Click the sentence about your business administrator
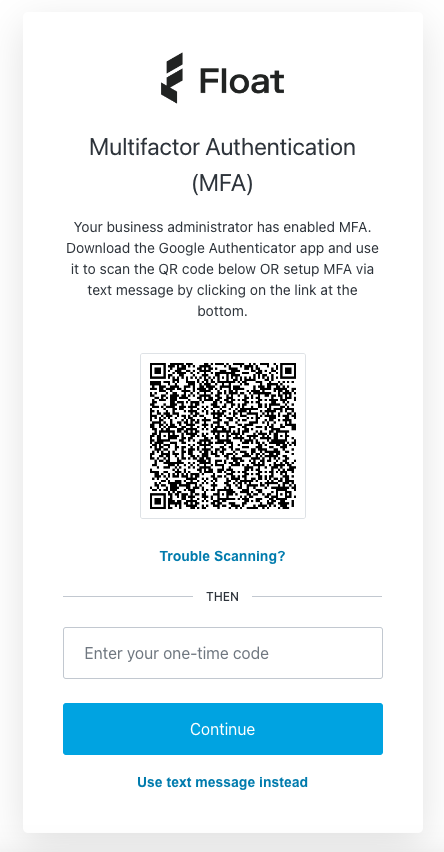Viewport: 444px width, 852px height. click(222, 227)
